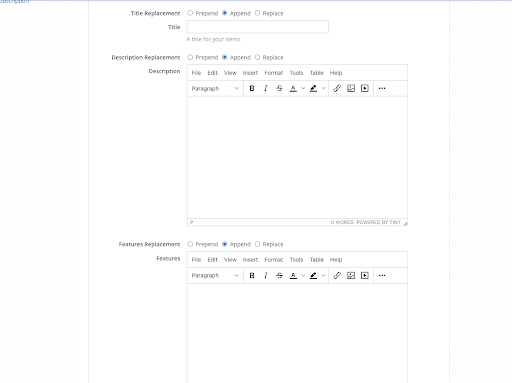Open Help menu in Description editor
This screenshot has width=512, height=383.
pos(336,73)
